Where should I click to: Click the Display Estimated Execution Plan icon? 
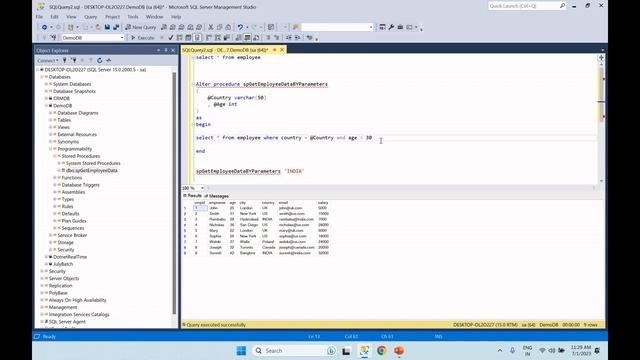[179, 38]
